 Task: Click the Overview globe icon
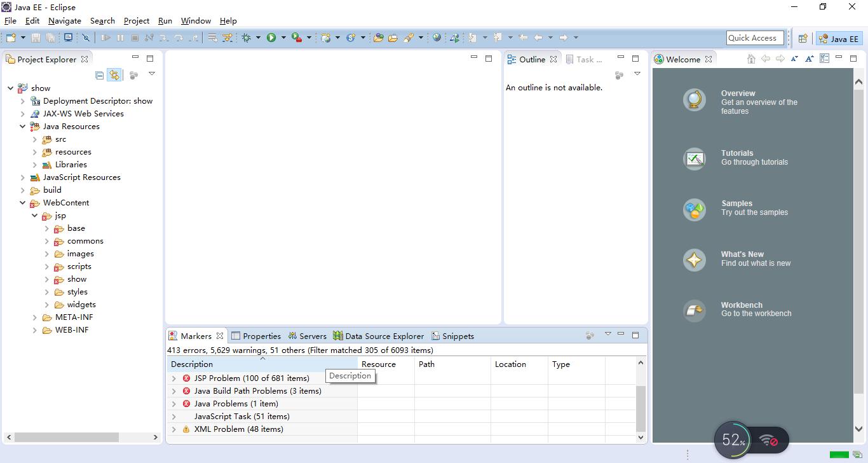695,100
